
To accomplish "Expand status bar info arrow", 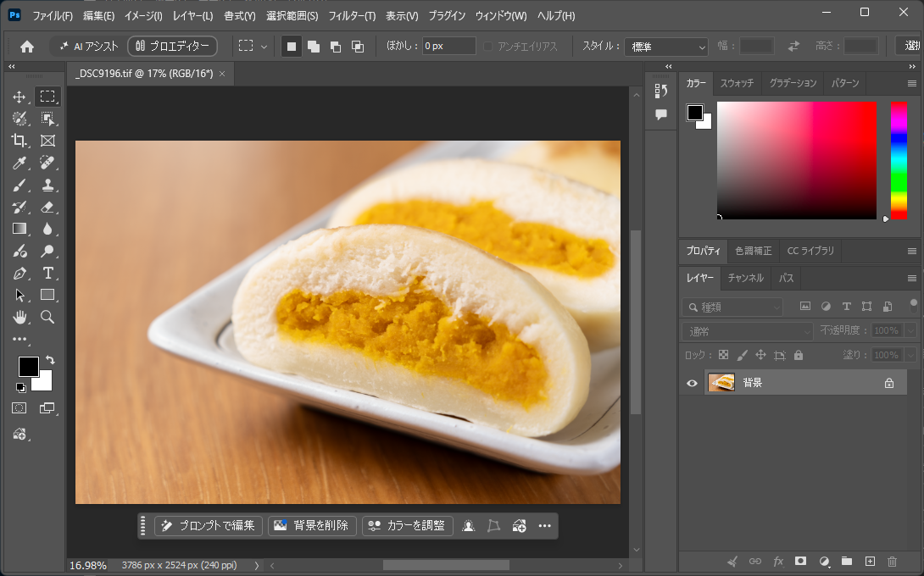I will 256,565.
